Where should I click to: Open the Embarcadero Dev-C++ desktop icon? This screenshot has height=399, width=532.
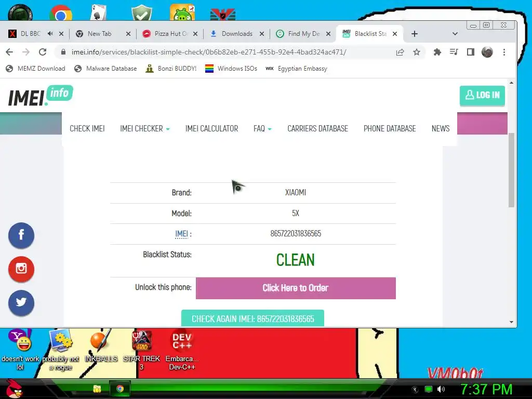click(x=182, y=350)
